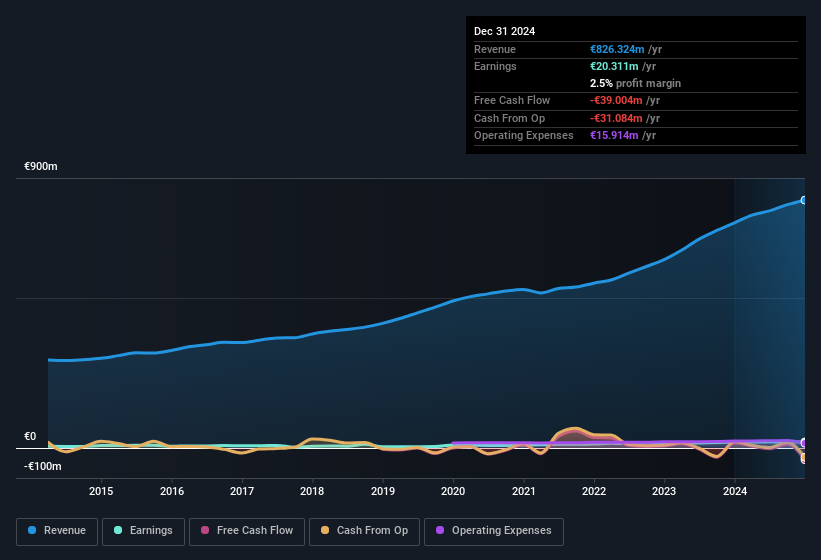Click the orange cash from op endpoint marker
Viewport: 821px width, 560px height.
click(803, 458)
